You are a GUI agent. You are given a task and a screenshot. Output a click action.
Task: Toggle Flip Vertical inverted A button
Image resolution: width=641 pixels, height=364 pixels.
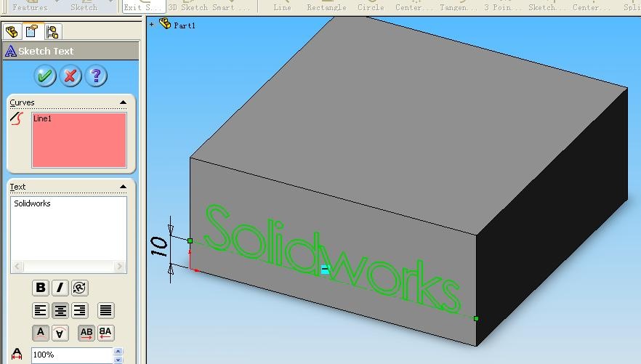pyautogui.click(x=60, y=333)
